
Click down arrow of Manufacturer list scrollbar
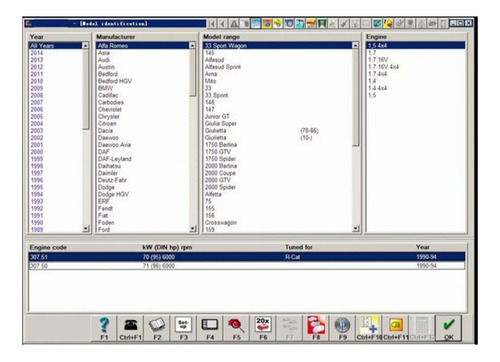pos(192,229)
